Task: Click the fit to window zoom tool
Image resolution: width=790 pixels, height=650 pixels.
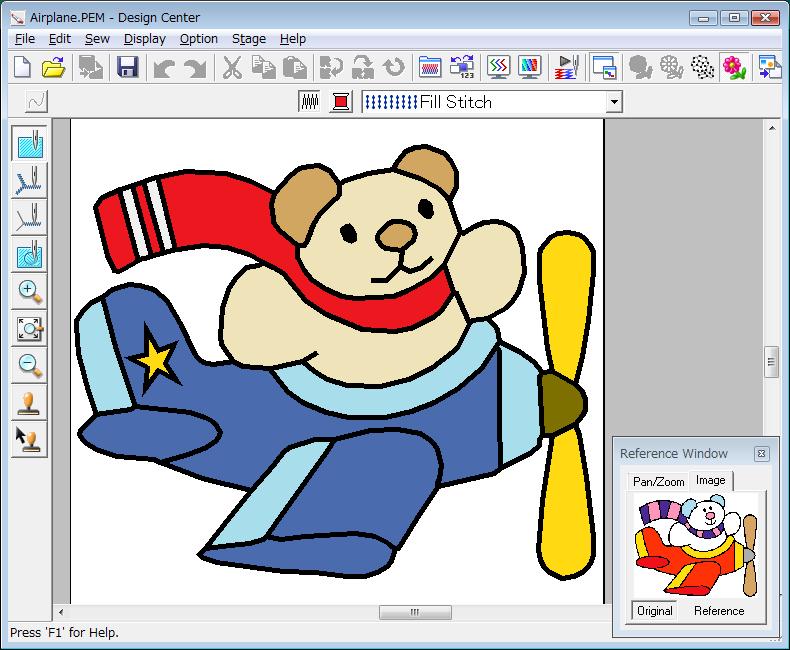Action: tap(30, 329)
